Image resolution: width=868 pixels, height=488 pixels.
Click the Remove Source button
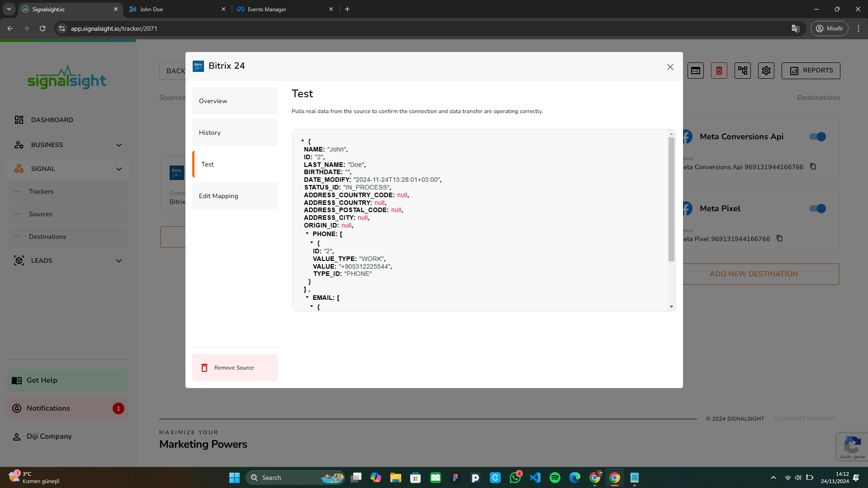tap(235, 368)
